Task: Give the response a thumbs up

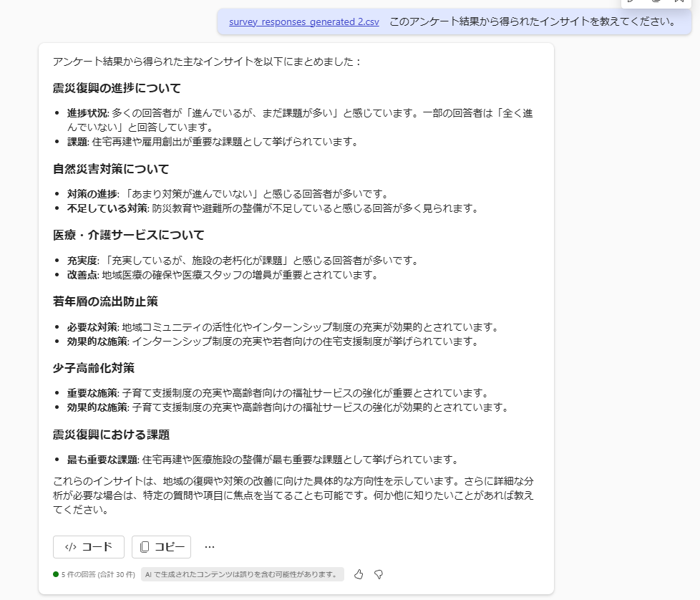Action: tap(359, 574)
